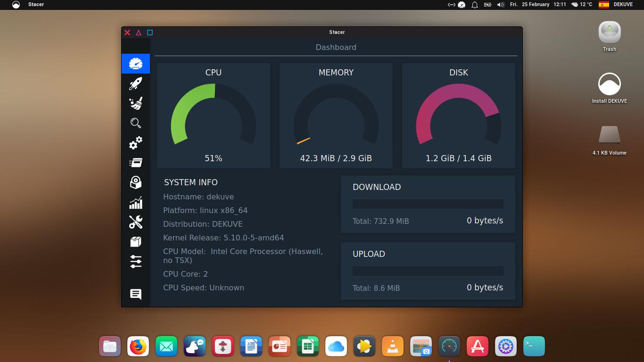Viewport: 644px width, 362px height.
Task: Open Search magnifier icon in Stacer sidebar
Action: (x=136, y=123)
